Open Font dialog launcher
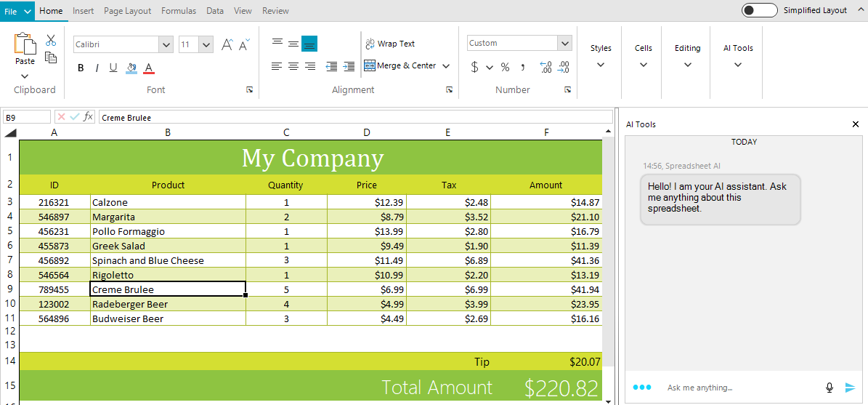868x405 pixels. (x=250, y=89)
